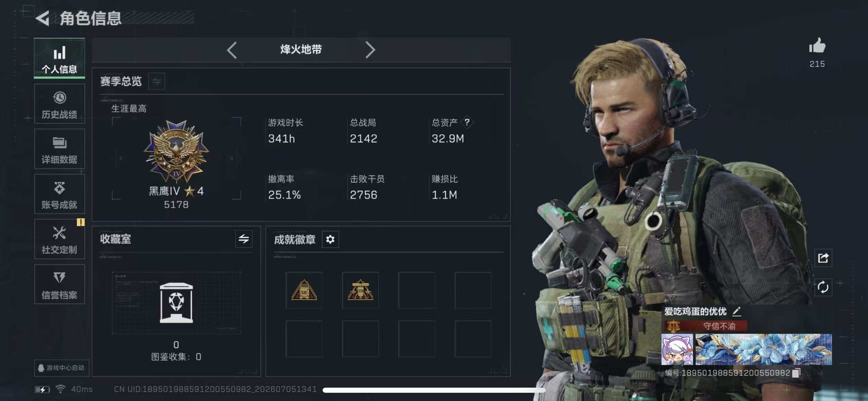Select the first S8 achievement badge
Screen dimensions: 868x401
click(x=304, y=290)
